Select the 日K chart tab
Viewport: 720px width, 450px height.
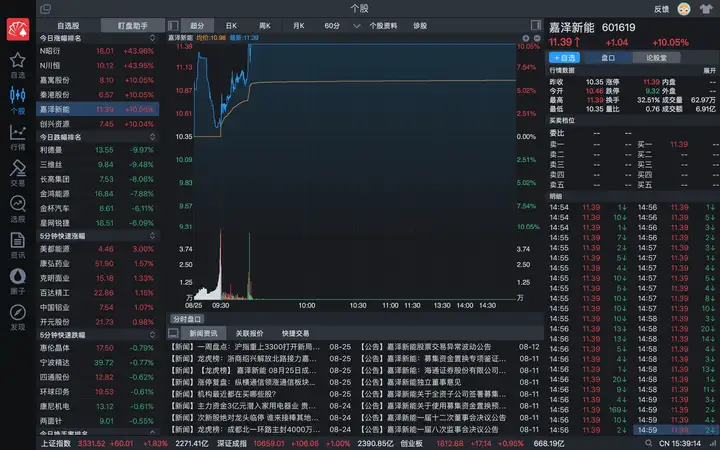tap(231, 26)
